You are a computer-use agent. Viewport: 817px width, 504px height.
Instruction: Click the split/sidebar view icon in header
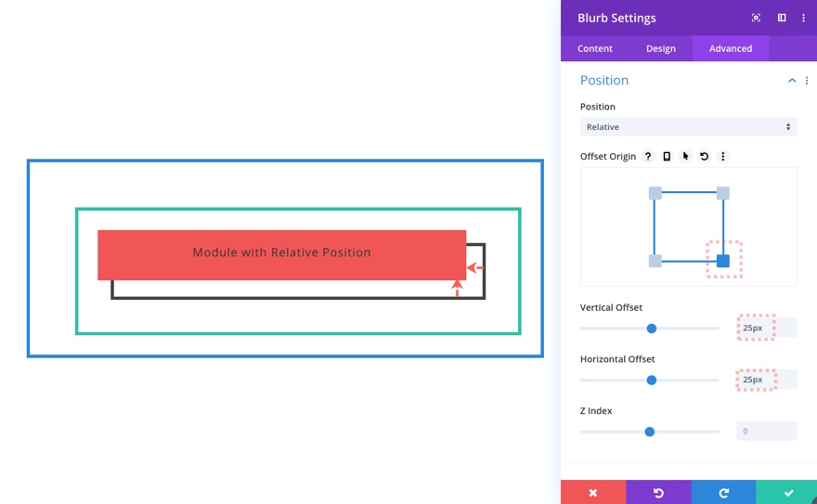(x=782, y=18)
